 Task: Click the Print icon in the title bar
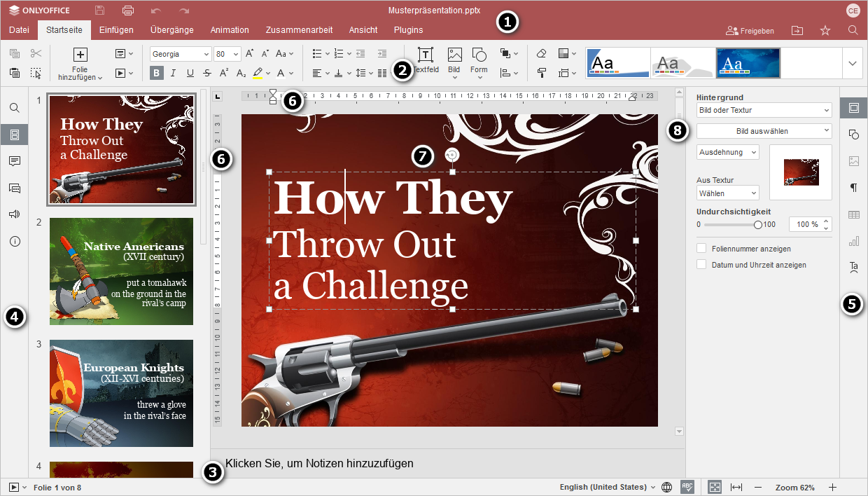click(x=128, y=11)
